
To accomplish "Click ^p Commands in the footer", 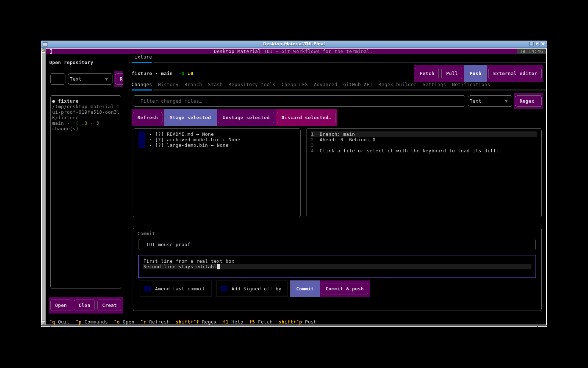I will 92,322.
